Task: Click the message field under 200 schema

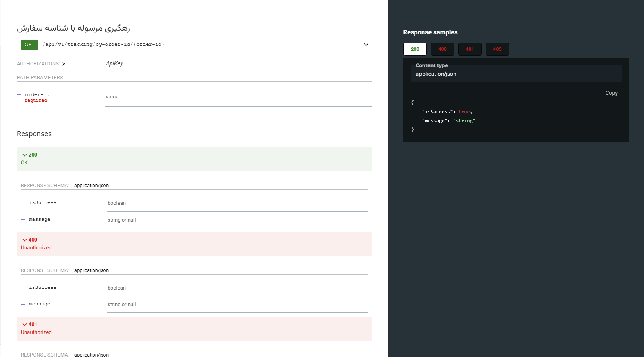Action: pos(40,220)
